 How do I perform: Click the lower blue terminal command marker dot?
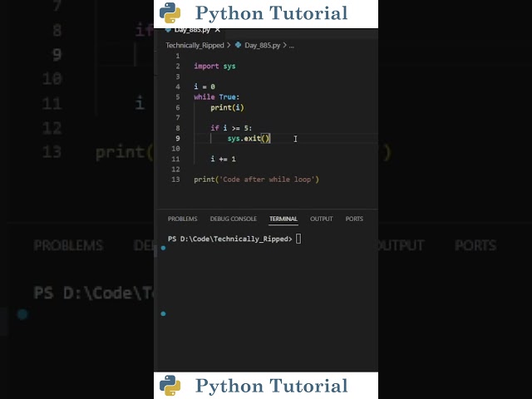[163, 313]
